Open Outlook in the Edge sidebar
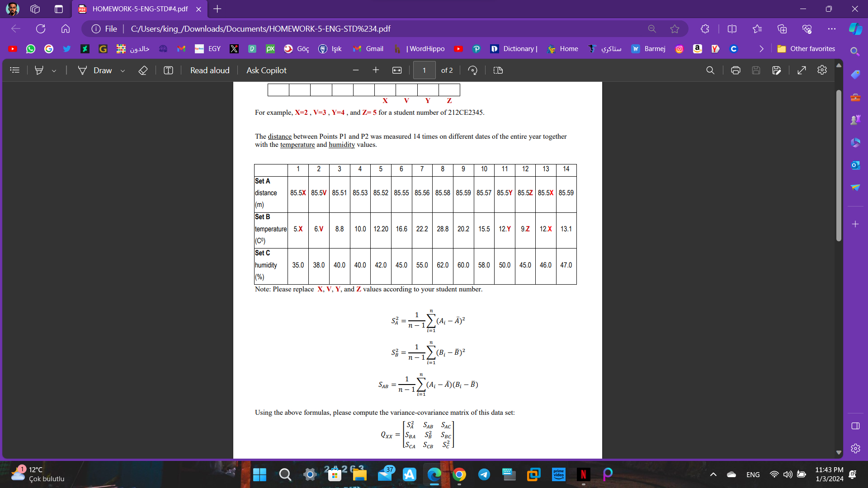Screen dimensions: 868x488 [x=855, y=165]
